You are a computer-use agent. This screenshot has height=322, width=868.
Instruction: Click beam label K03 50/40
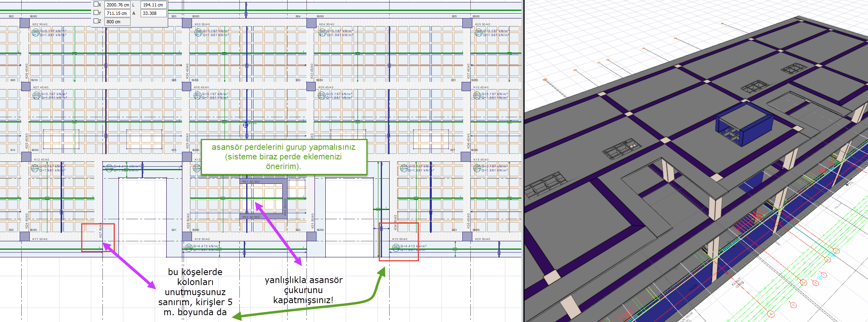(x=202, y=24)
